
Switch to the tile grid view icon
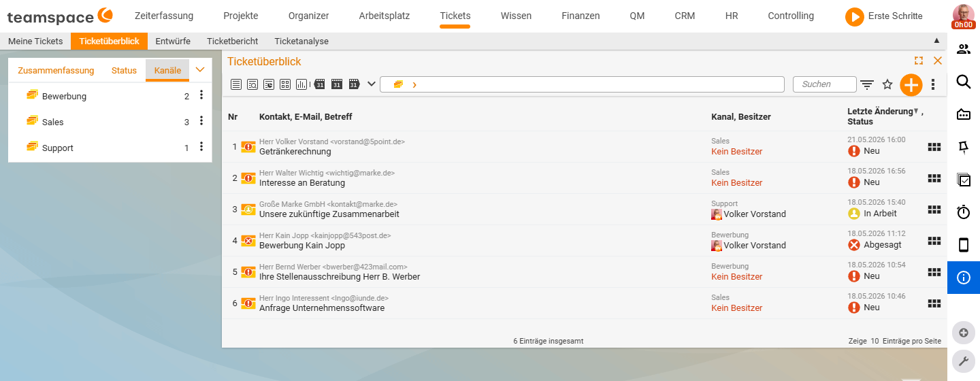(x=285, y=84)
